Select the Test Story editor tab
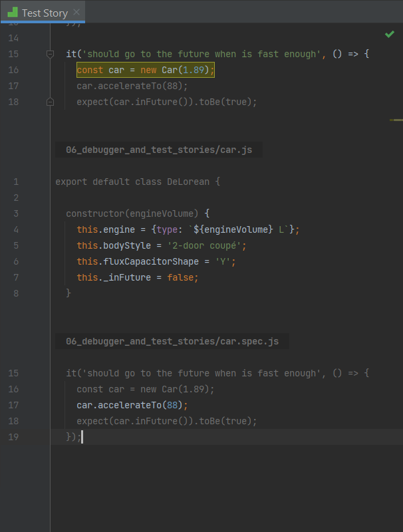403x532 pixels. [45, 13]
